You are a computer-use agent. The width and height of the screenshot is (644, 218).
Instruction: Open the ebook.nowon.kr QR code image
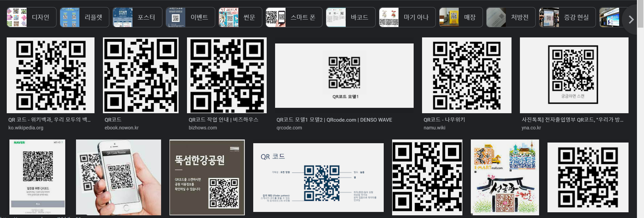(141, 75)
